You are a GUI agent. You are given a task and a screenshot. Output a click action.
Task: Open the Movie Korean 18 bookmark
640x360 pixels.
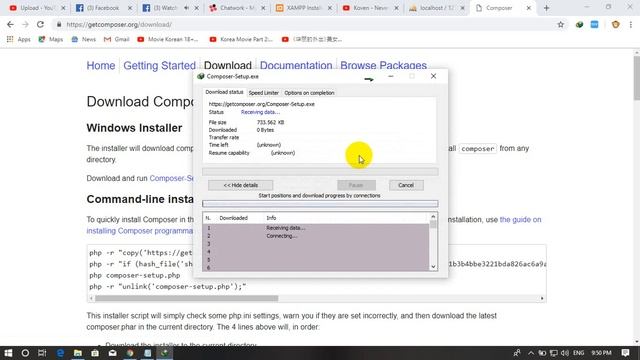click(168, 39)
